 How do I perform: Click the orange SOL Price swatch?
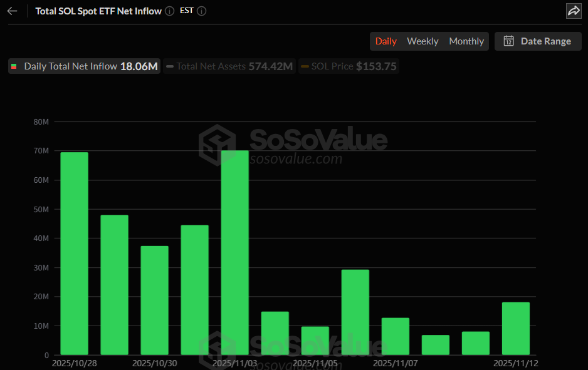(305, 66)
